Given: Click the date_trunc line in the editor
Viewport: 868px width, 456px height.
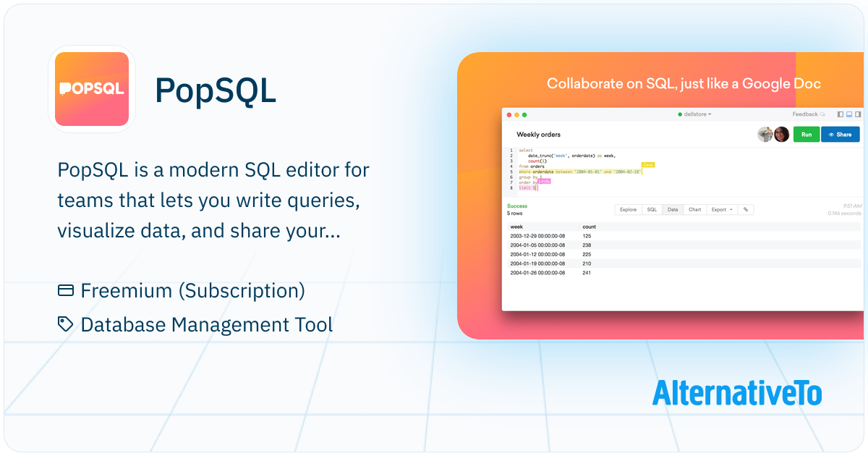Looking at the screenshot, I should click(571, 156).
